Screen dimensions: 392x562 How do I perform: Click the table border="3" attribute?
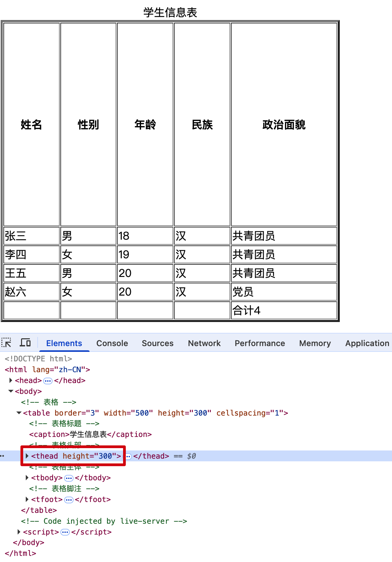coord(77,413)
